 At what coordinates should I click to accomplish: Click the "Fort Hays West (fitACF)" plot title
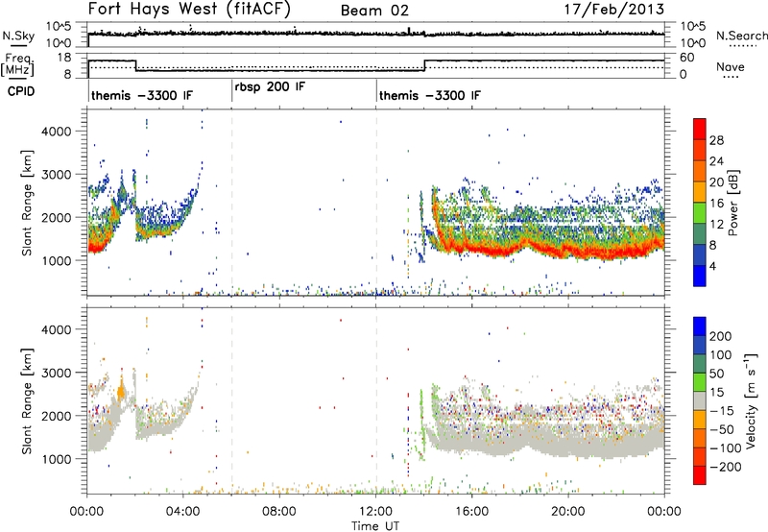click(x=189, y=10)
